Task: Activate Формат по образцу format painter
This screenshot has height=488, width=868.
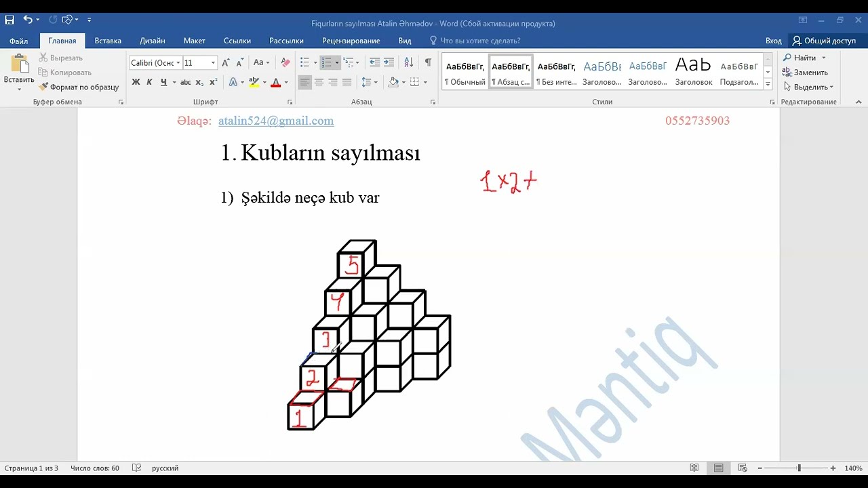Action: pyautogui.click(x=79, y=87)
